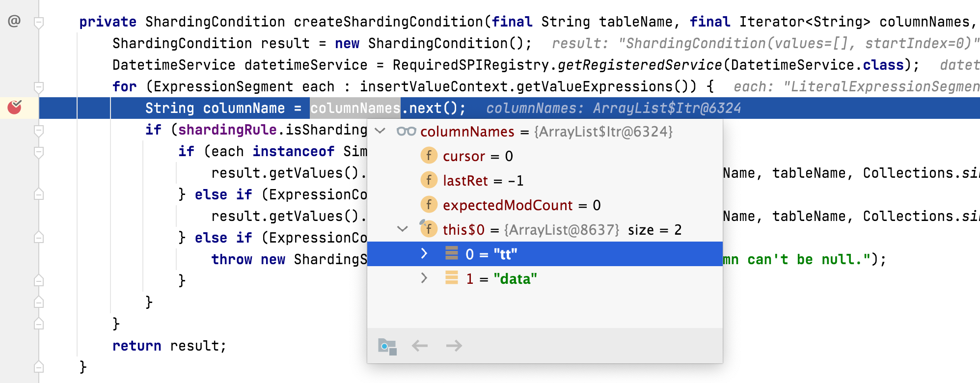This screenshot has width=980, height=383.
Task: Click the element icon of 1 = "data"
Action: tap(452, 277)
